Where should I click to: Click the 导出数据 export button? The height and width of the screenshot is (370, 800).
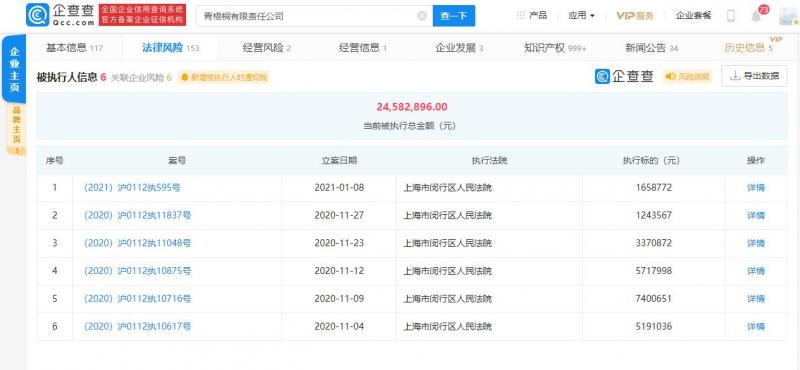point(754,76)
